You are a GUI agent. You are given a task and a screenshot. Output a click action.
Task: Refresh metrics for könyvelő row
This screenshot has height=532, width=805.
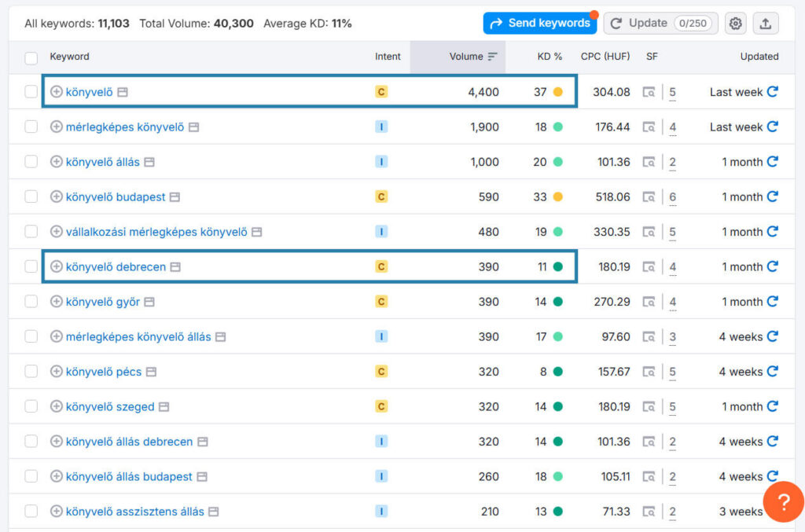click(x=773, y=92)
